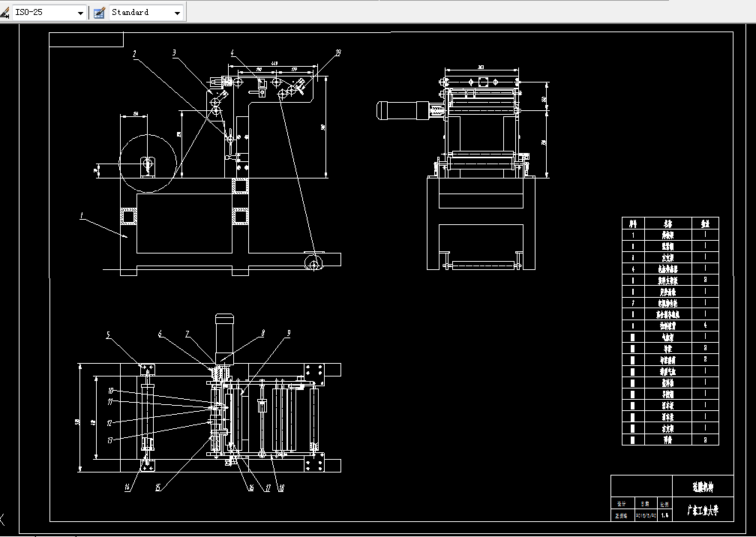Select part callout number 18 in top view
The width and height of the screenshot is (756, 537).
point(281,488)
